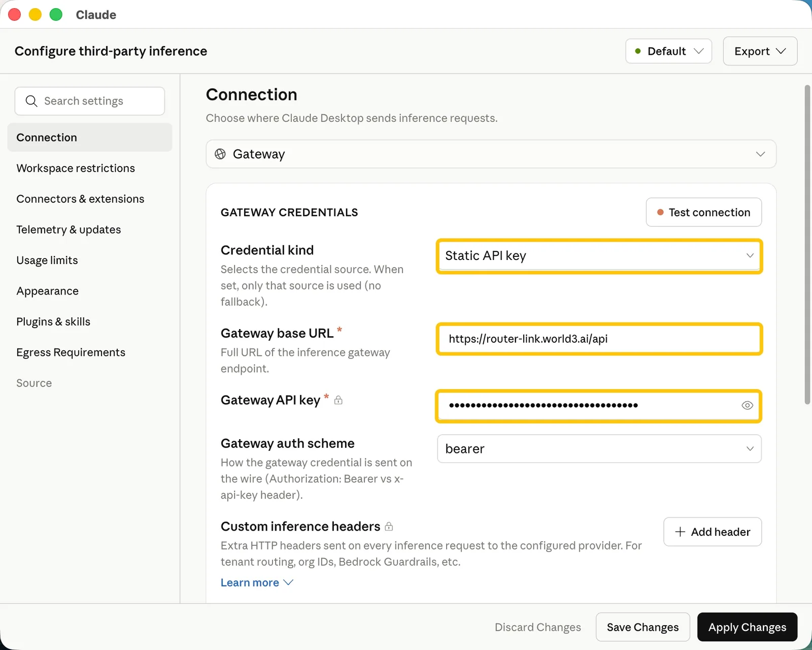This screenshot has height=650, width=812.
Task: Click the yellow minimize window button
Action: [35, 15]
